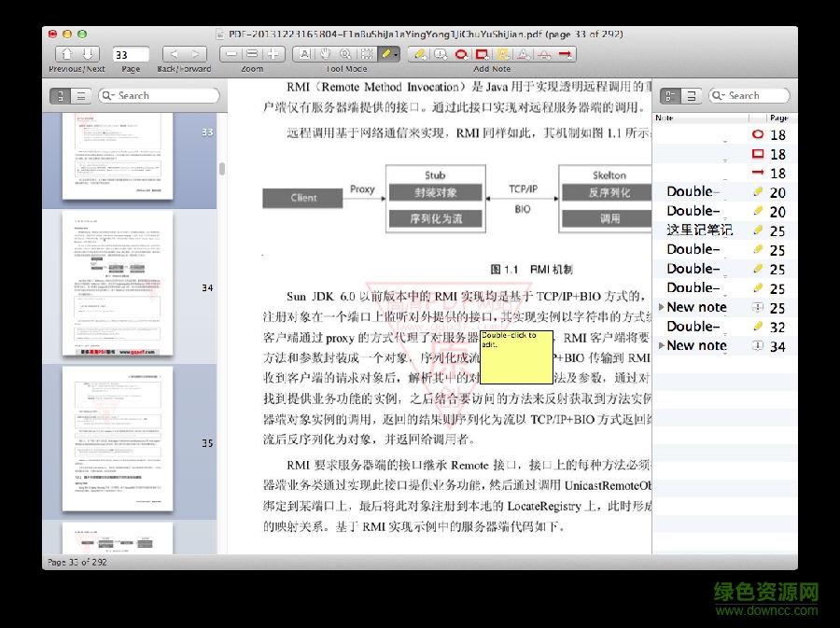Image resolution: width=840 pixels, height=628 pixels.
Task: Open the note tool mode dropdown arrow
Action: 398,54
